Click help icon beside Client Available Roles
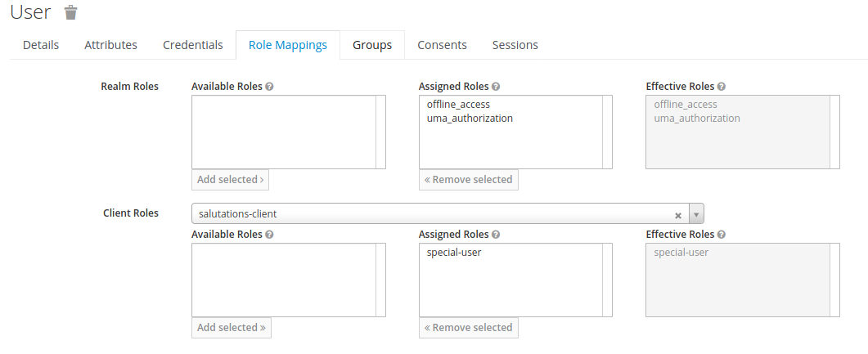This screenshot has width=868, height=354. coord(270,235)
